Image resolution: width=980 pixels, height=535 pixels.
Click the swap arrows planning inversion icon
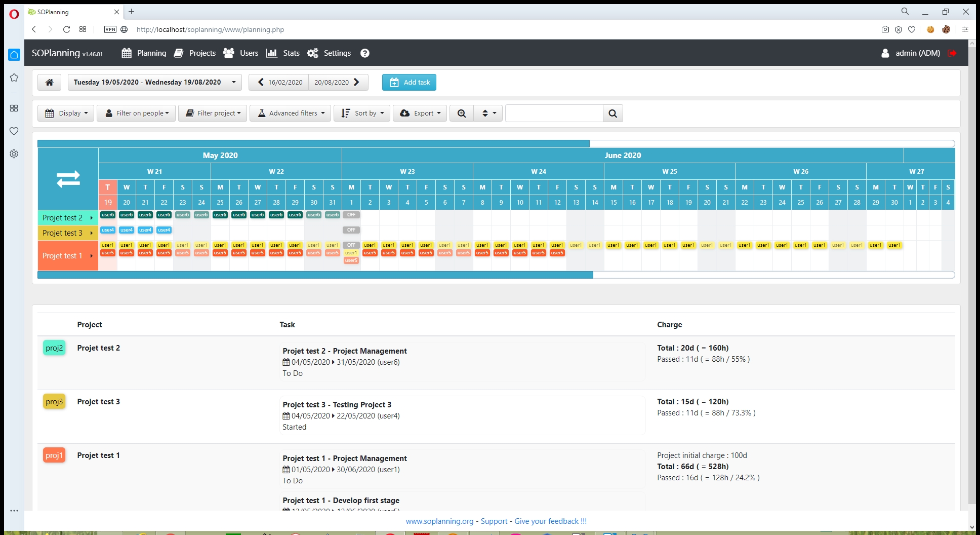coord(68,179)
